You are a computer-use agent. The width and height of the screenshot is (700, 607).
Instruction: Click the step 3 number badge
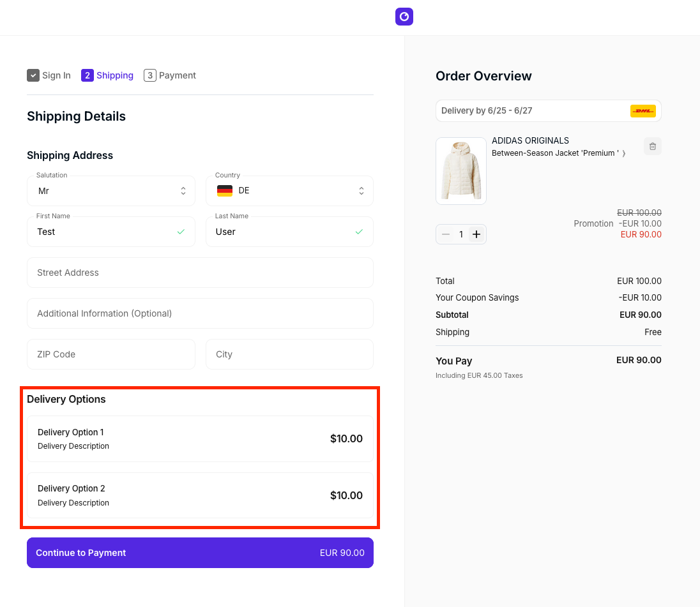coord(150,75)
